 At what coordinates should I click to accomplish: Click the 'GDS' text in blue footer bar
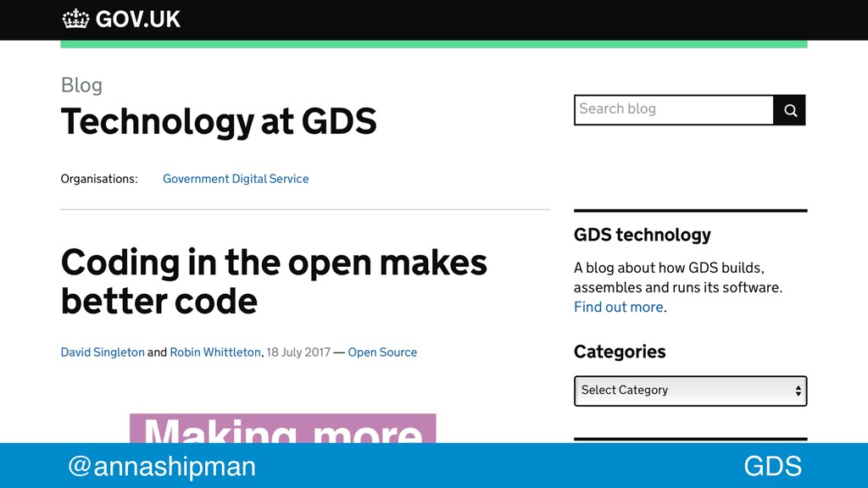tap(773, 466)
